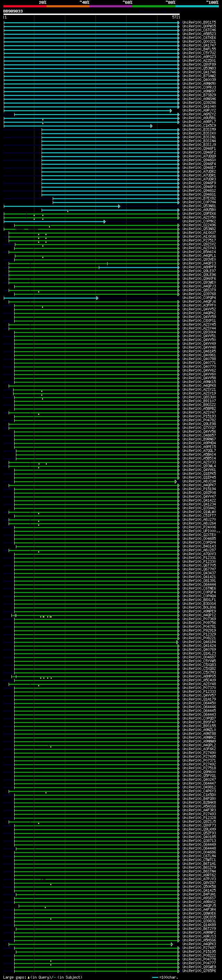222x980 pixels.
Task: Open hit UniRef100_Q9XF89
Action: (199, 65)
